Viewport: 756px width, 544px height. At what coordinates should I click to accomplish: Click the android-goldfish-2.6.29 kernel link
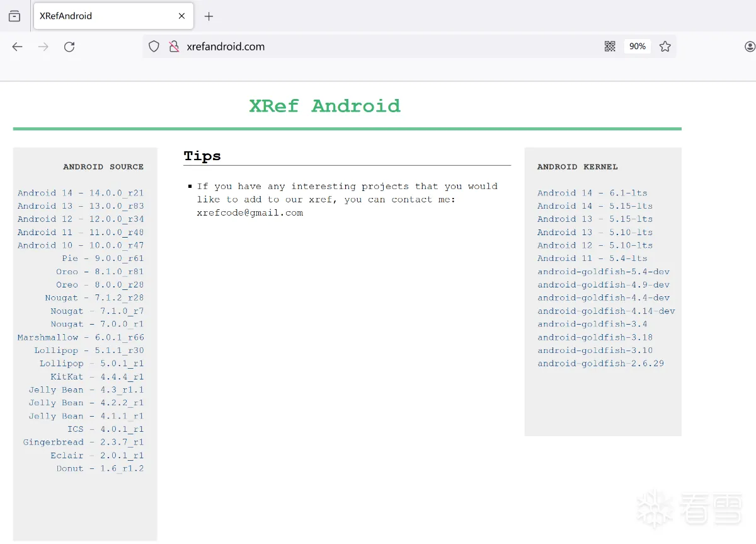point(600,363)
